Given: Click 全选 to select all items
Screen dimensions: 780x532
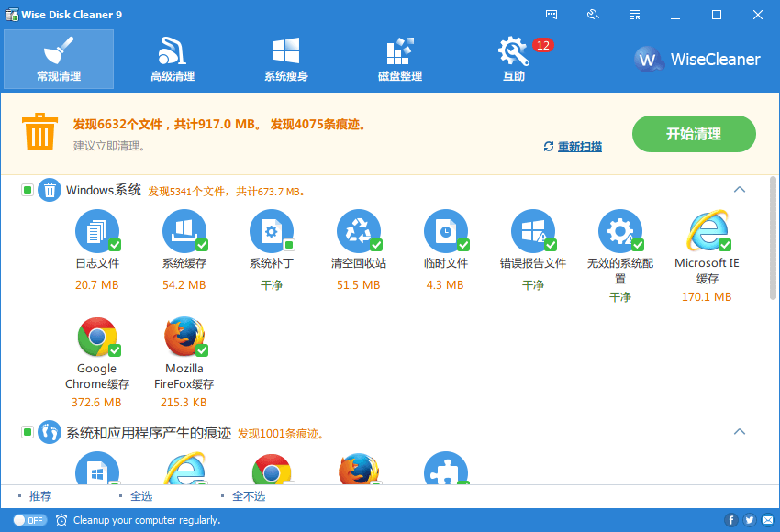Looking at the screenshot, I should pos(141,495).
